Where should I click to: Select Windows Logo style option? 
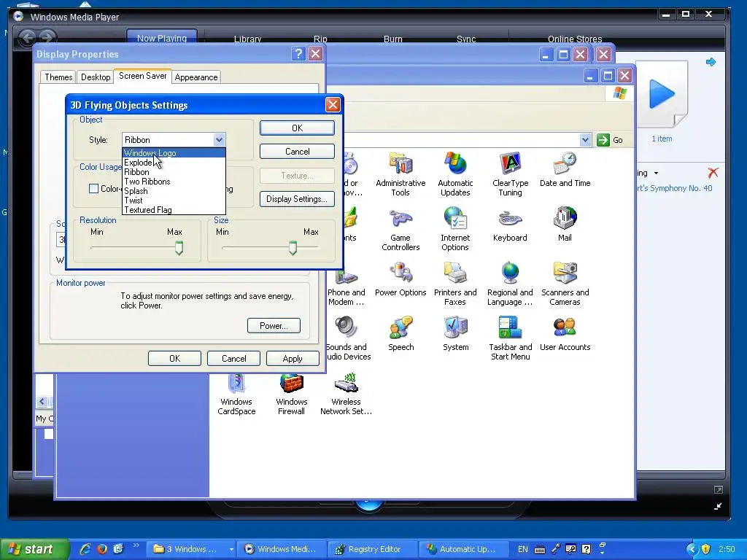174,153
